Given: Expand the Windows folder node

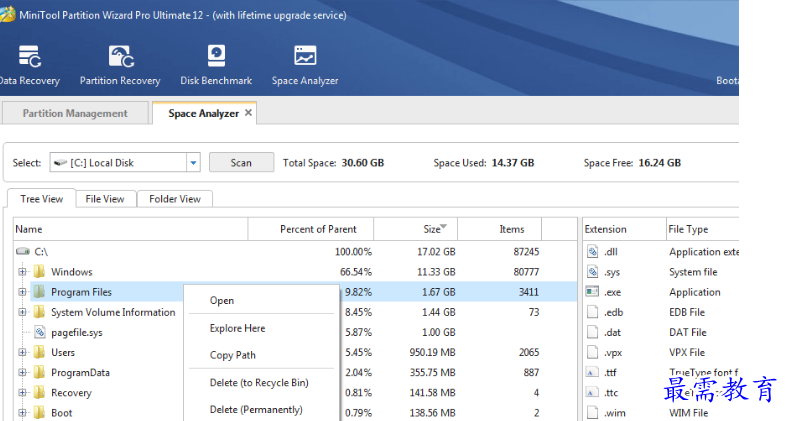Looking at the screenshot, I should [22, 272].
